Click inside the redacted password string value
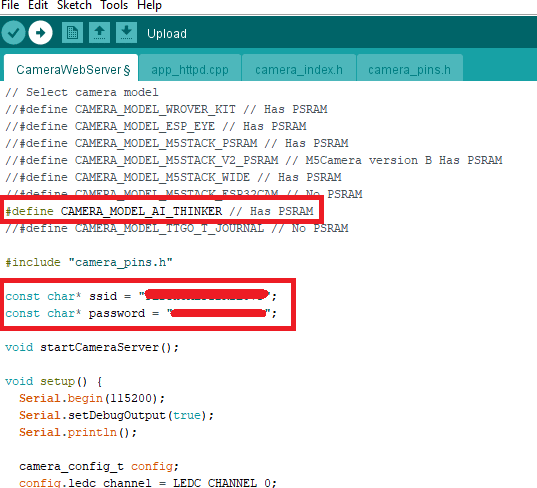537x488 pixels. (x=218, y=313)
